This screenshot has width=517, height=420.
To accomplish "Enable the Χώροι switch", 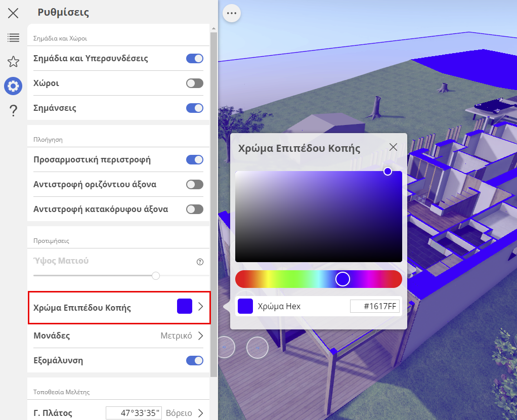I will (x=195, y=83).
